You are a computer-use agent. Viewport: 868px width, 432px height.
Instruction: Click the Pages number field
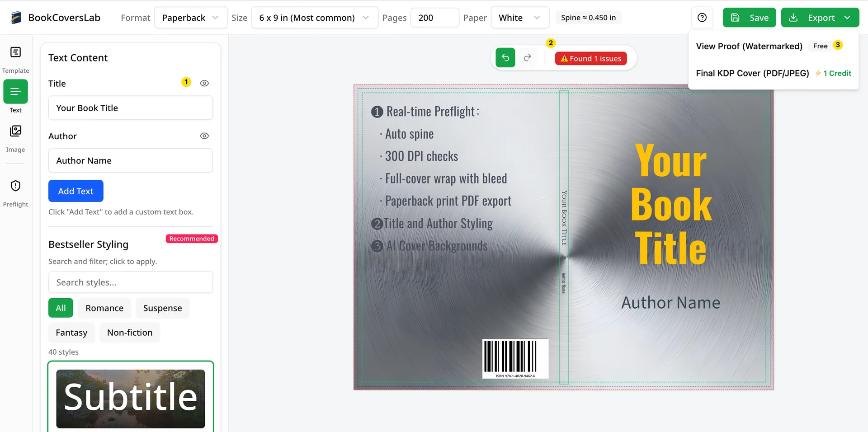(434, 18)
